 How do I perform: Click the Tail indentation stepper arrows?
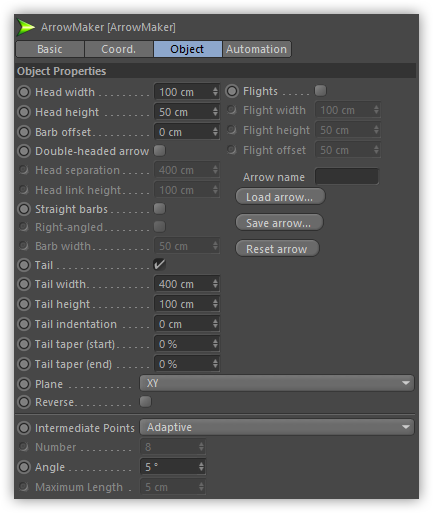(215, 324)
